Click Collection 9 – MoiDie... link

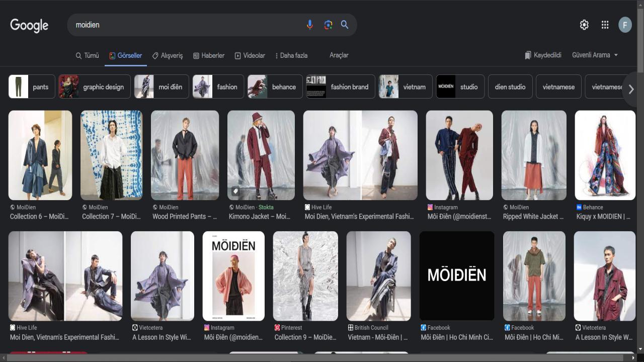coord(305,337)
